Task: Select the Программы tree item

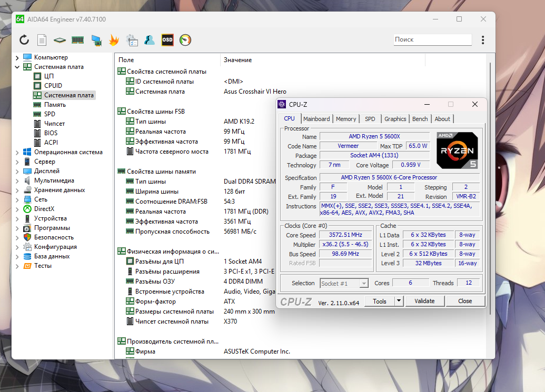Action: pos(46,228)
